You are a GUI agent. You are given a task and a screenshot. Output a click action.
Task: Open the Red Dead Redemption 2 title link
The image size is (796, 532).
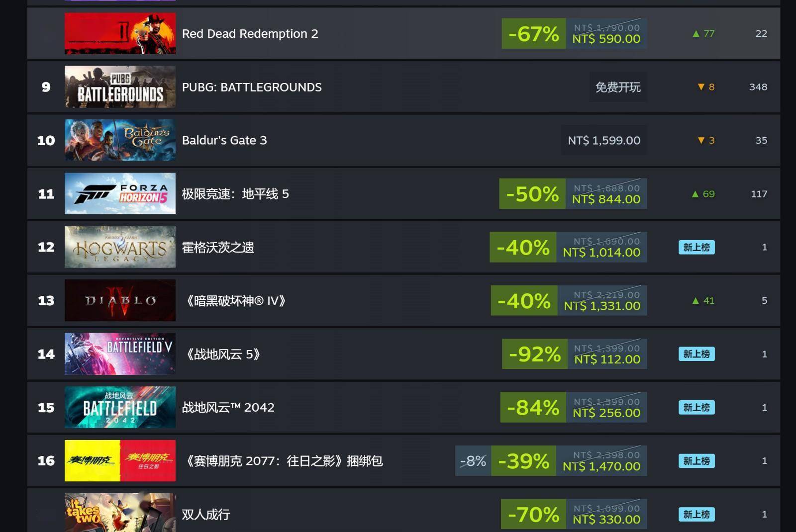(x=250, y=33)
